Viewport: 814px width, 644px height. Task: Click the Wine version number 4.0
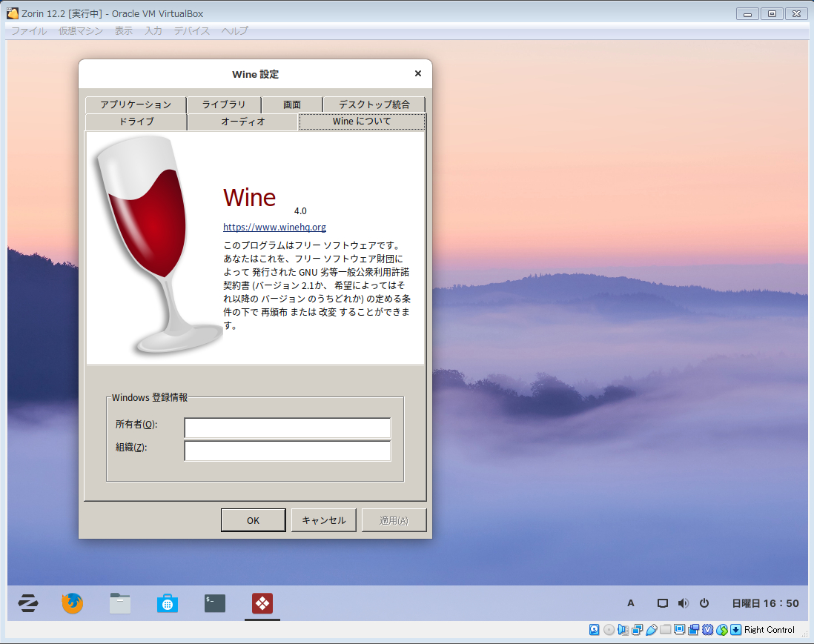pos(300,210)
